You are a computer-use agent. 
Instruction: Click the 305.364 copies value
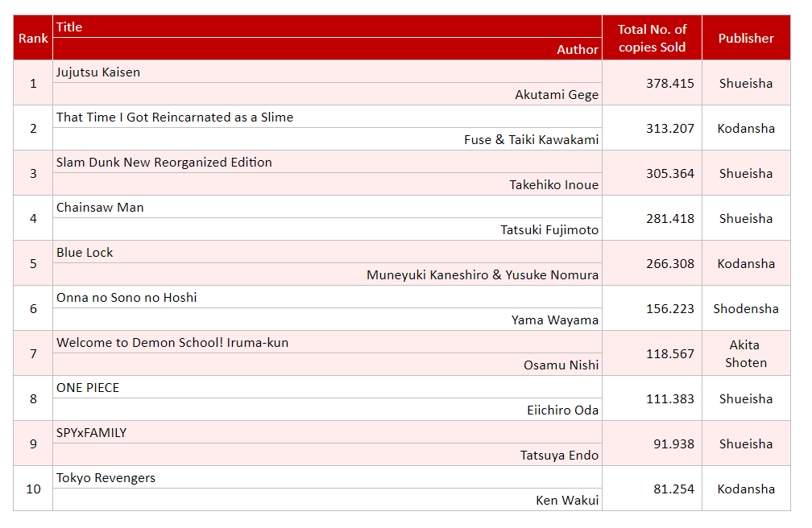(669, 173)
